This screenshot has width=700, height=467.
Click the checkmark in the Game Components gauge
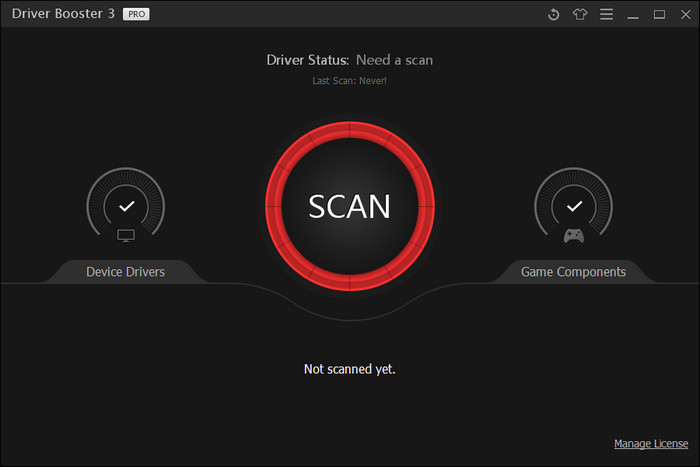pos(573,206)
